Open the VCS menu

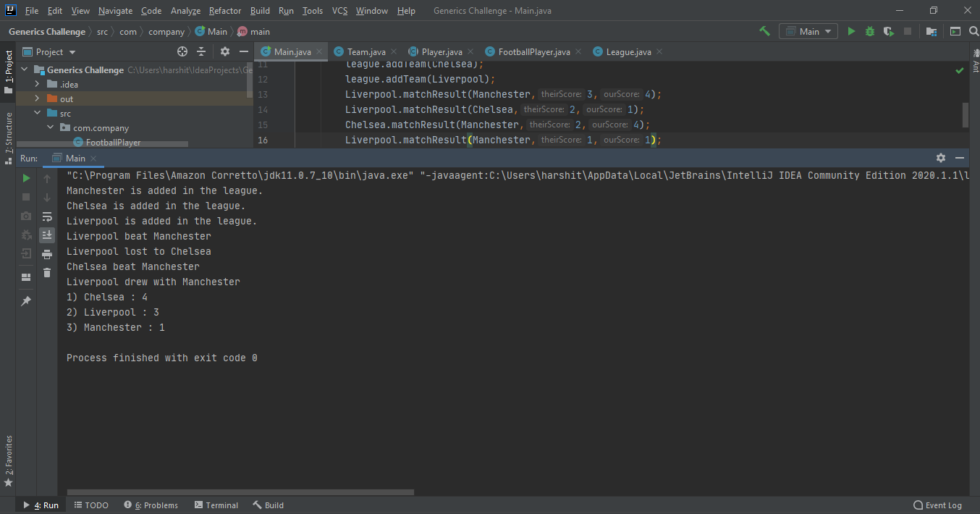coord(340,11)
